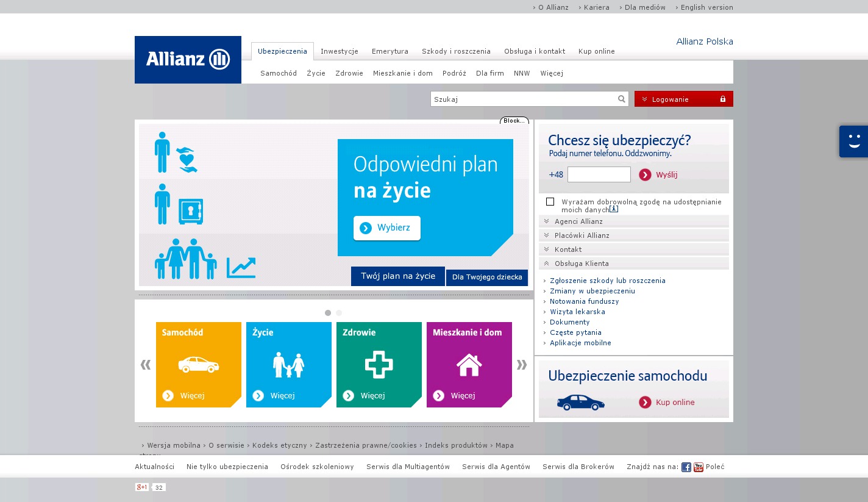Open the Szkody i roszczenia tab
This screenshot has height=502, width=868.
tap(456, 51)
